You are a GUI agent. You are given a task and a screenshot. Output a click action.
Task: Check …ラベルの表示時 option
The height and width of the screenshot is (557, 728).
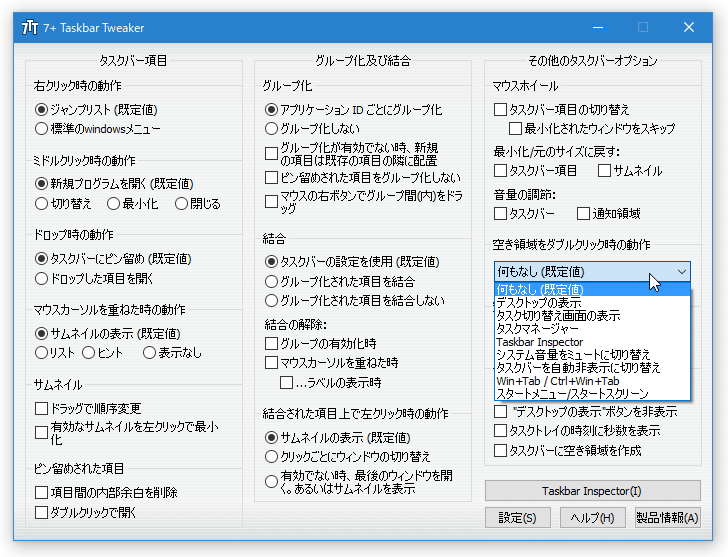tap(286, 382)
